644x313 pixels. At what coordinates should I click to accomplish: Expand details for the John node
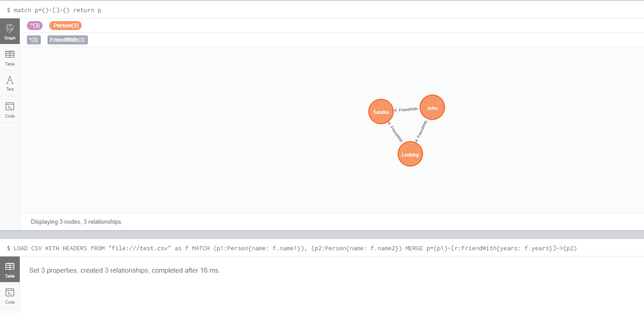point(432,107)
